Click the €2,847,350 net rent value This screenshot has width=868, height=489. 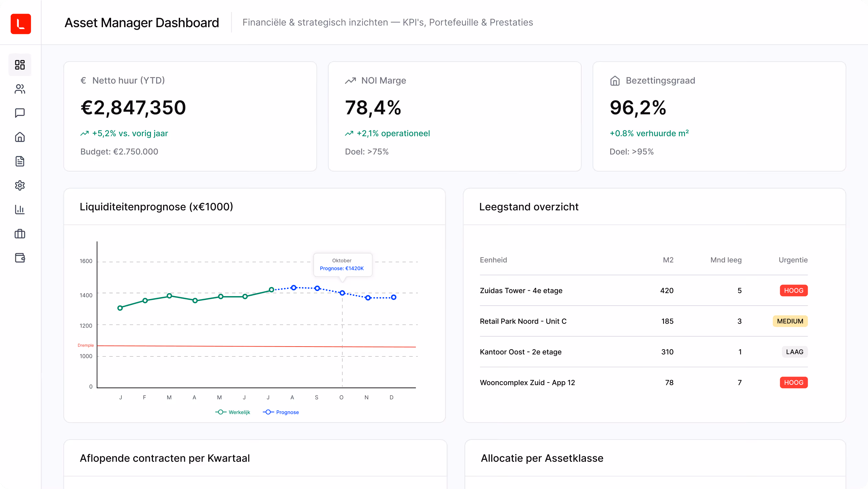[x=133, y=108]
